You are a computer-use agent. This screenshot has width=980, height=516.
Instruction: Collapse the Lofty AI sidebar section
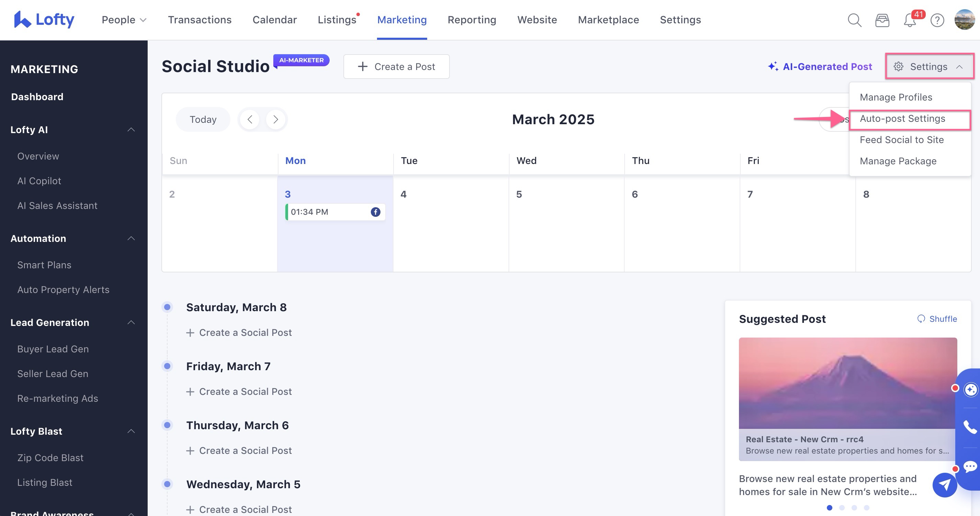(x=131, y=130)
